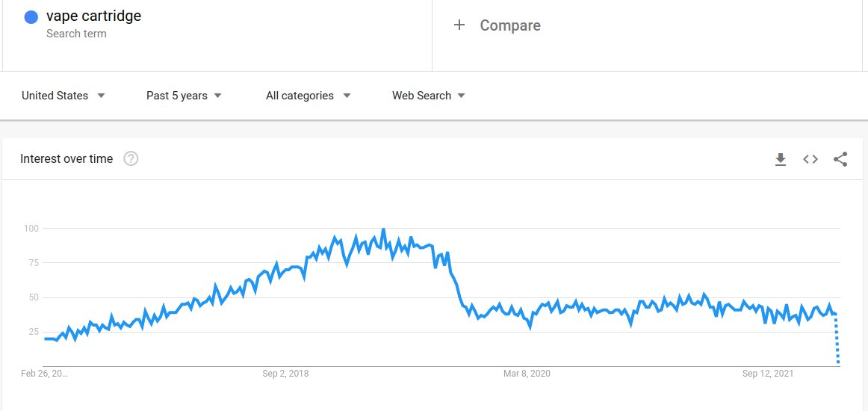The width and height of the screenshot is (868, 411).
Task: Edit the vape cartridge search term
Action: click(93, 16)
